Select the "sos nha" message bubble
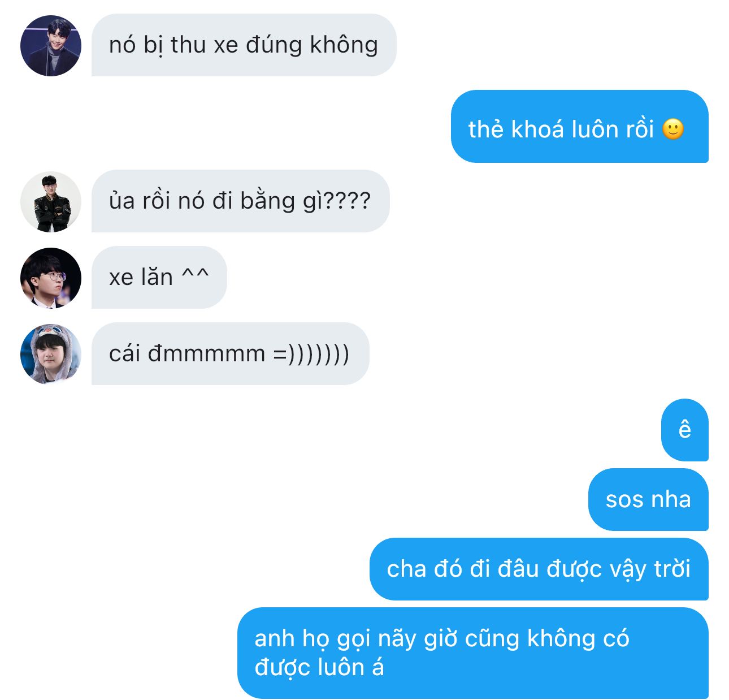Viewport: 729px width, 700px height. [x=648, y=500]
